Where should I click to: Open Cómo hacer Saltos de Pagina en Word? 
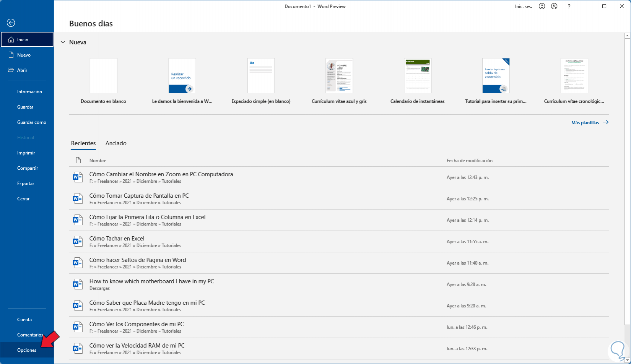[x=339, y=263]
